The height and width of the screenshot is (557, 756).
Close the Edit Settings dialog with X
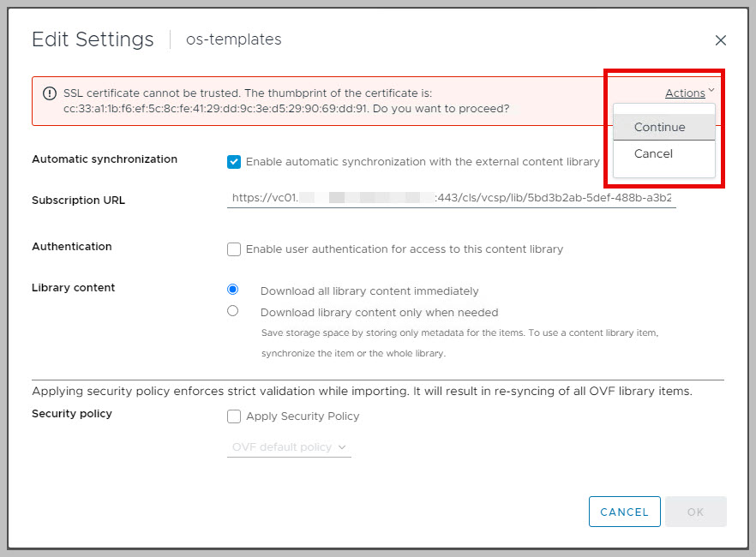pos(720,40)
